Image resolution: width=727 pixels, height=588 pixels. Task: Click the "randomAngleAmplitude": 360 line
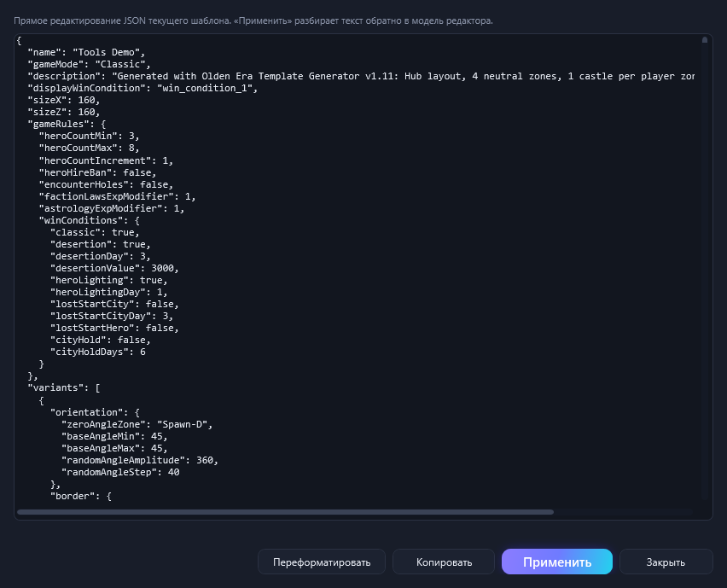[x=140, y=461]
